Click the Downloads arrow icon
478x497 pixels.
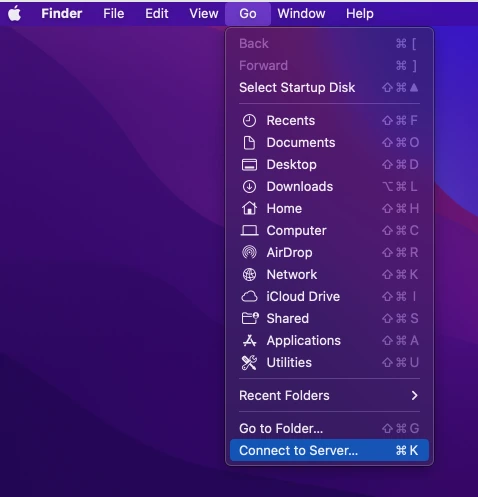249,187
